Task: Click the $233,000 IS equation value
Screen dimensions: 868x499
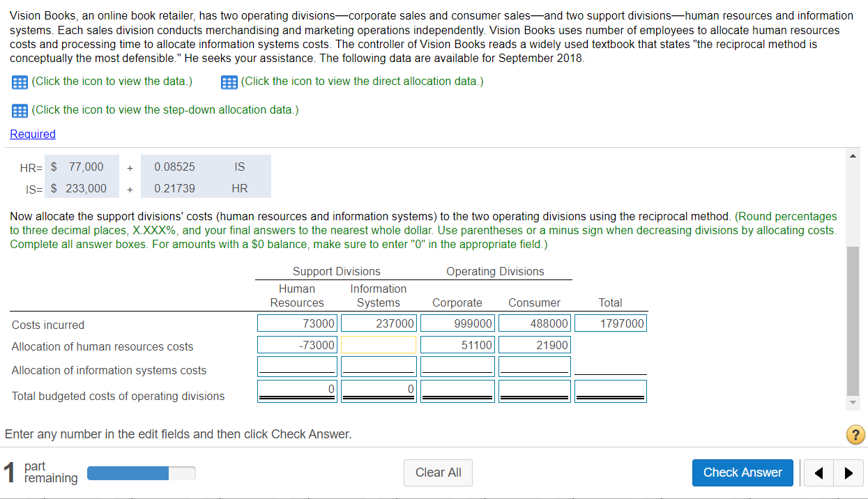Action: [79, 189]
